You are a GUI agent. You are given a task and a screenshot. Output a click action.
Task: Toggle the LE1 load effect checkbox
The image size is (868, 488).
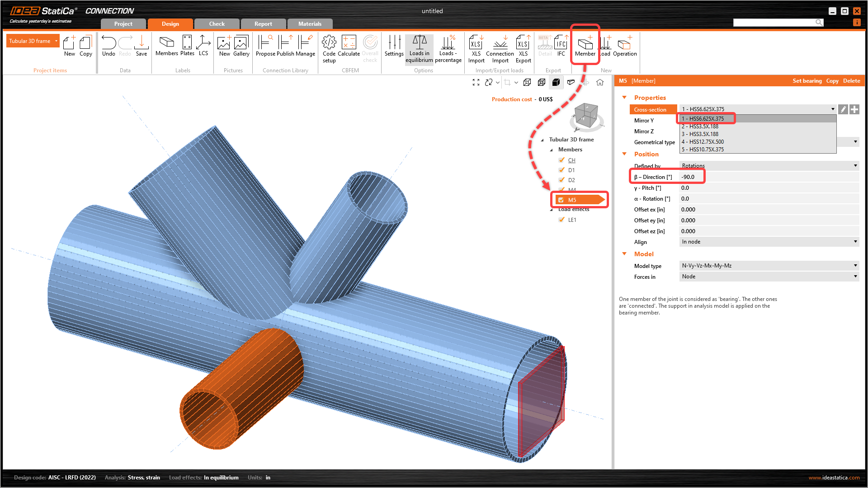(x=561, y=220)
